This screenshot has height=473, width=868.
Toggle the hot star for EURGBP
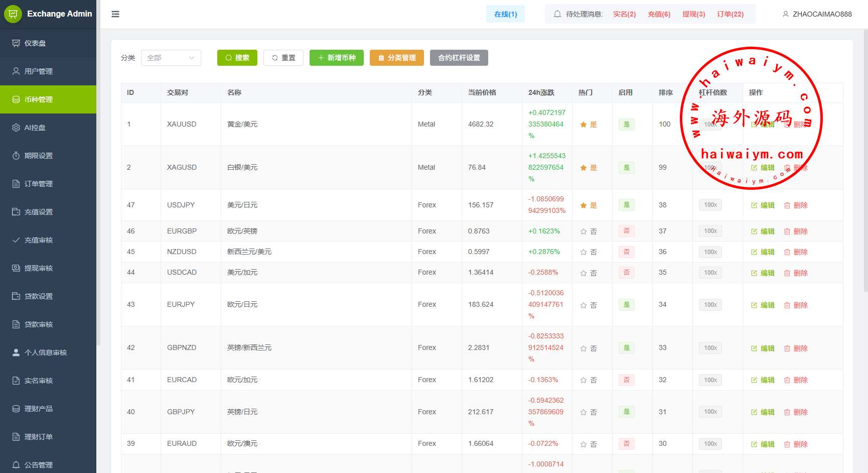[584, 231]
